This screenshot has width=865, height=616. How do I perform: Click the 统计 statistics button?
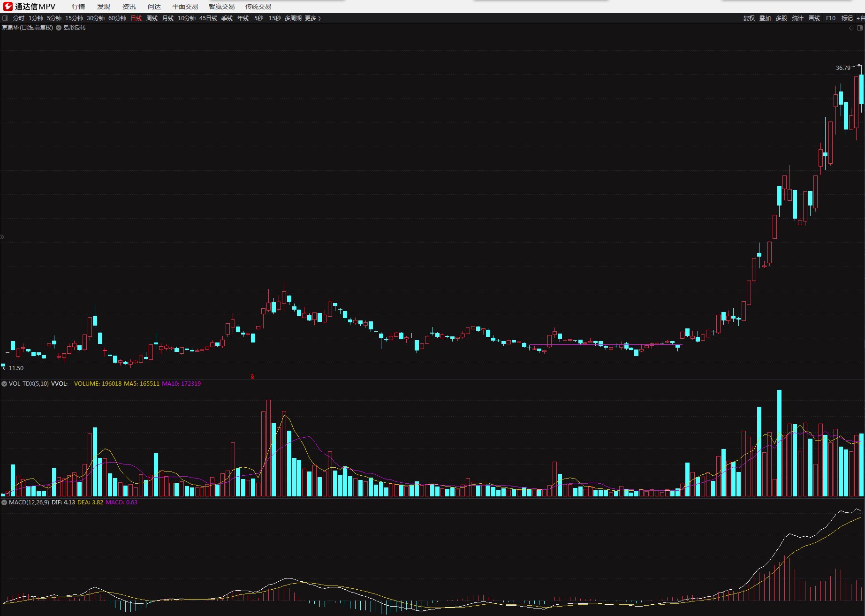tap(798, 18)
